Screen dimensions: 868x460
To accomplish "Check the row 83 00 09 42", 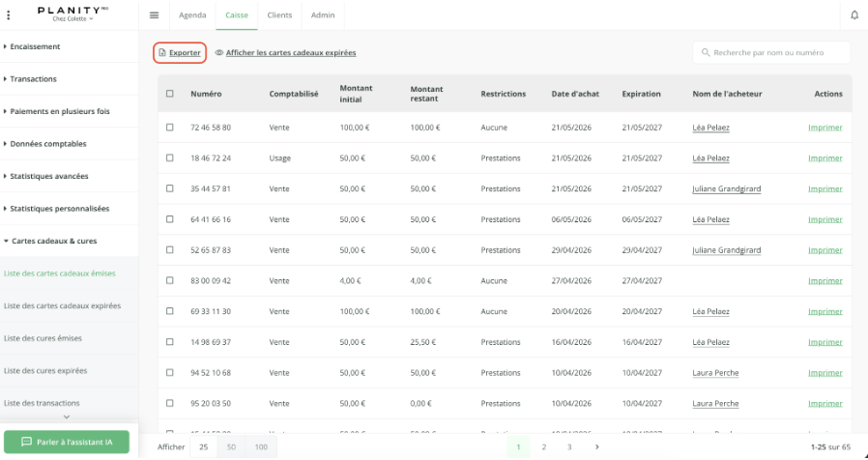I will point(170,280).
